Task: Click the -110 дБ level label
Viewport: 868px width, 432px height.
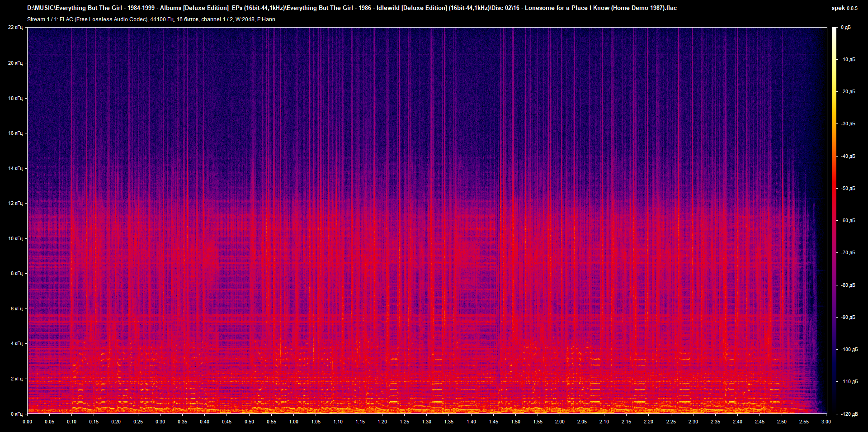Action: (849, 382)
